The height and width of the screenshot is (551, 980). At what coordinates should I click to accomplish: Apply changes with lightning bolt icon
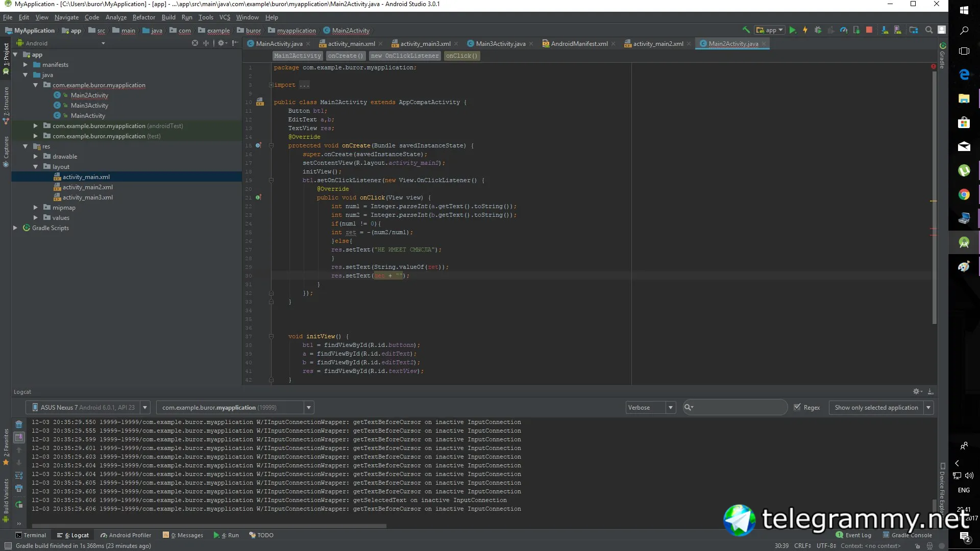[x=805, y=30]
